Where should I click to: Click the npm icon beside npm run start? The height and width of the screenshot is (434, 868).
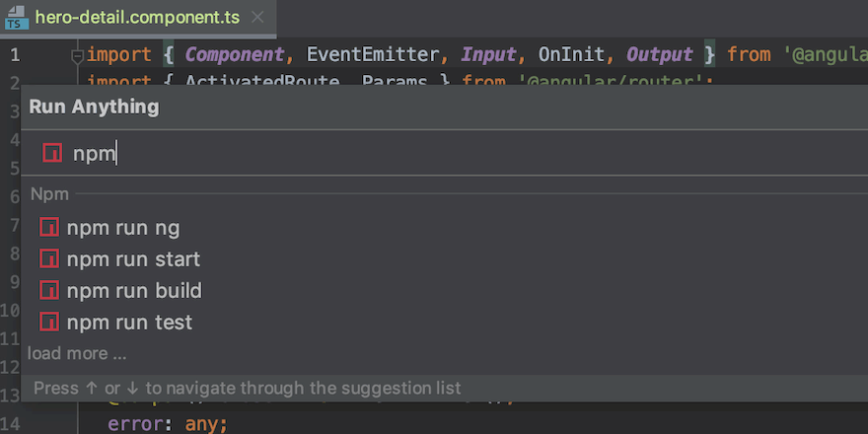(49, 258)
